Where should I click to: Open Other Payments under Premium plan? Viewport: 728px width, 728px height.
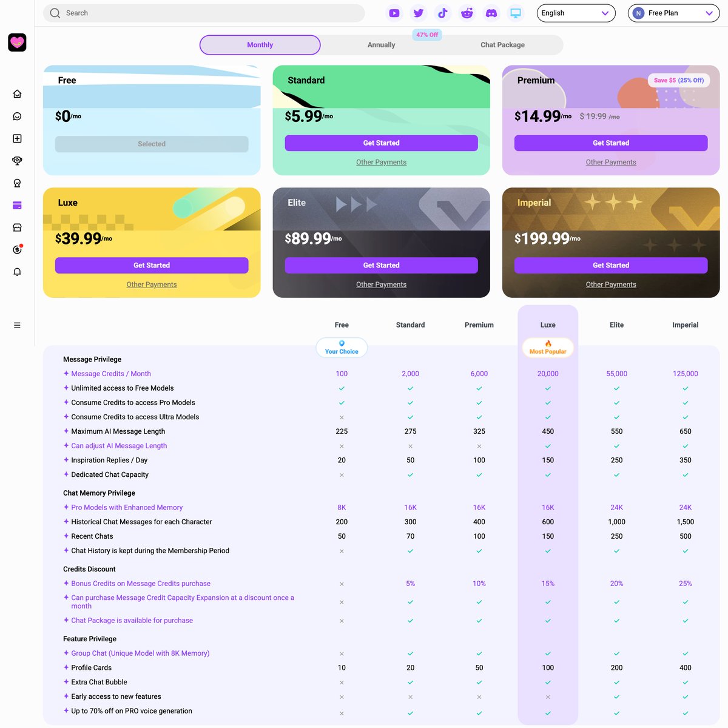tap(611, 162)
